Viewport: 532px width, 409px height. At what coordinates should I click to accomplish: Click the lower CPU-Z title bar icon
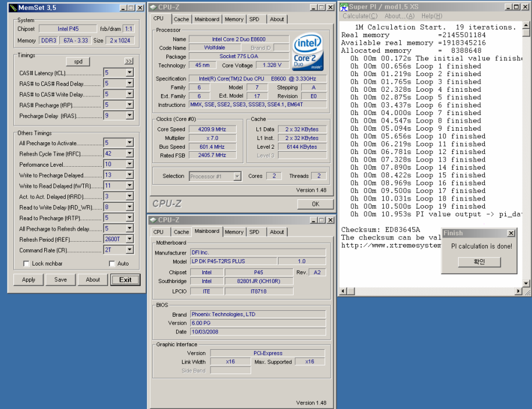click(x=153, y=220)
